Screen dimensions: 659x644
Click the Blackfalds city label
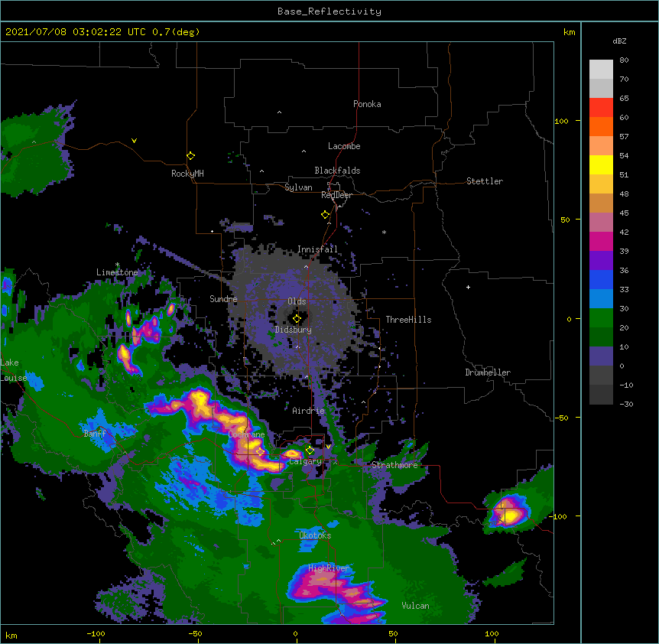337,171
